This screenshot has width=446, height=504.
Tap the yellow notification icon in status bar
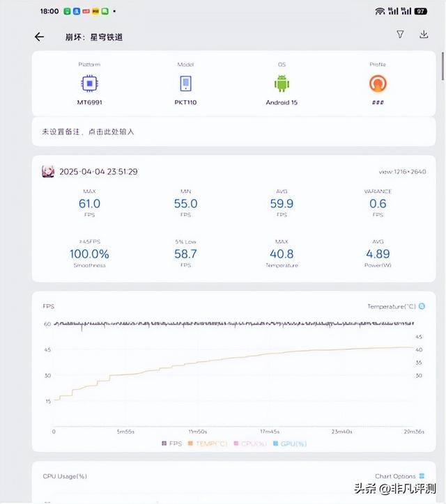95,11
